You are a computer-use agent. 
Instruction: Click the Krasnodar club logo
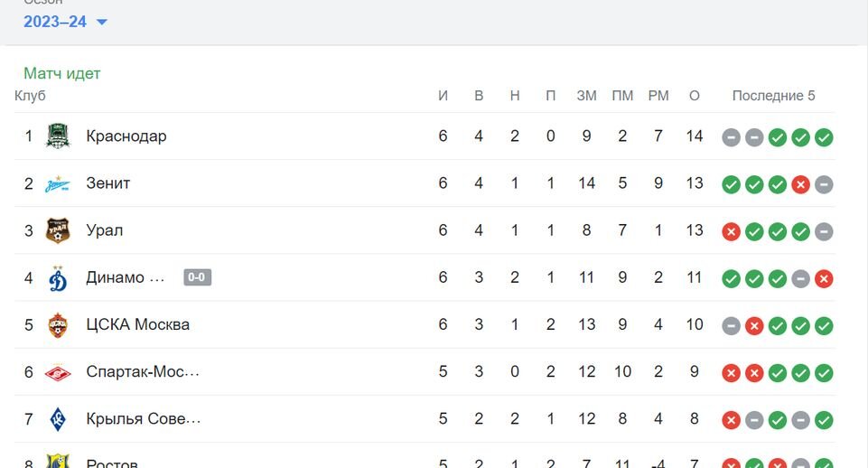tap(58, 136)
